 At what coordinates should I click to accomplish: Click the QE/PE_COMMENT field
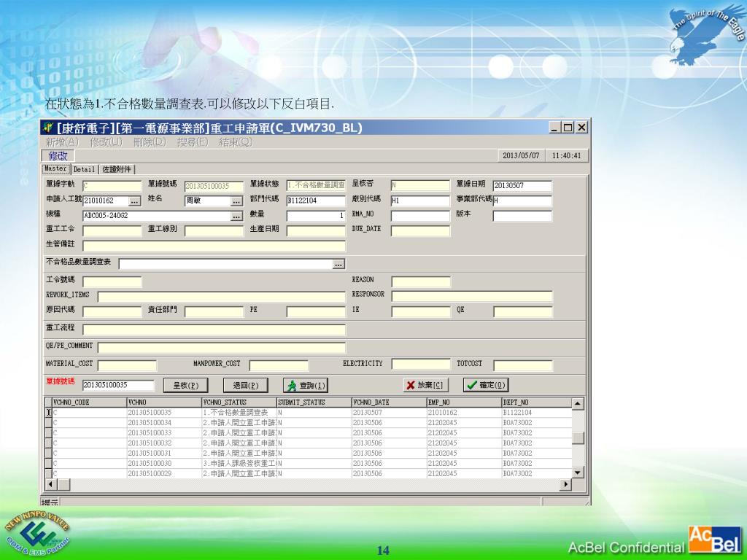point(222,348)
